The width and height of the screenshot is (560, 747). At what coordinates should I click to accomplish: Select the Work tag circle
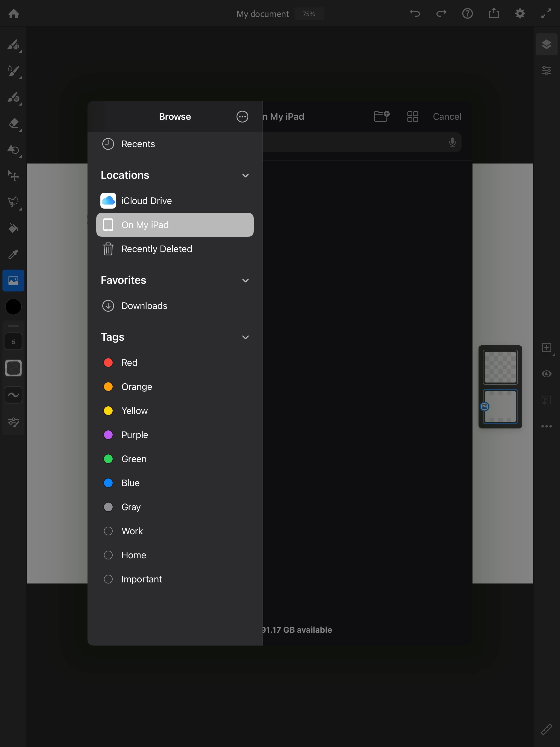[x=108, y=531]
